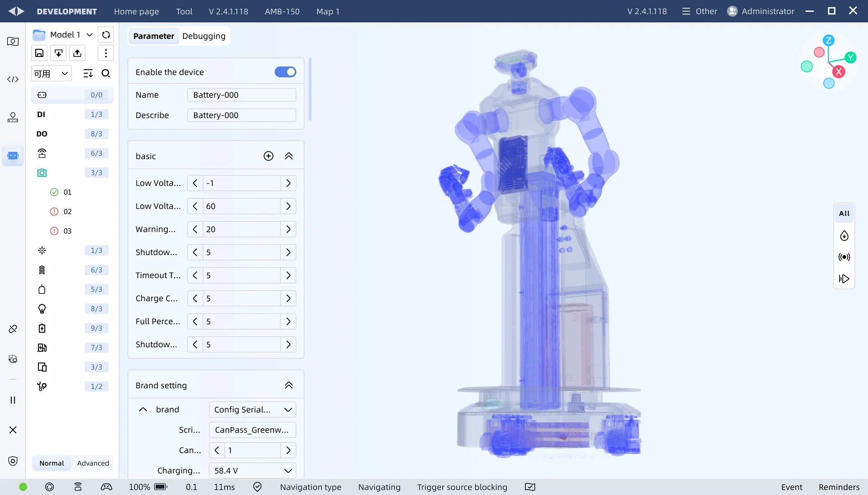Open the Map 1 menu item

click(x=328, y=11)
